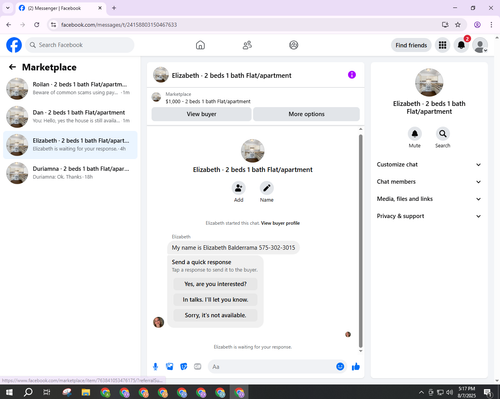Select the Elizabeth conversation in list
The height and width of the screenshot is (399, 500).
70,145
